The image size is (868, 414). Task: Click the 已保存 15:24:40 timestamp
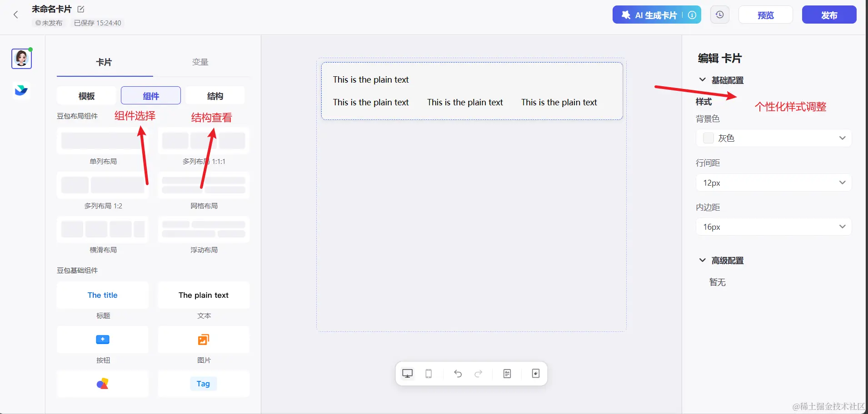tap(98, 23)
